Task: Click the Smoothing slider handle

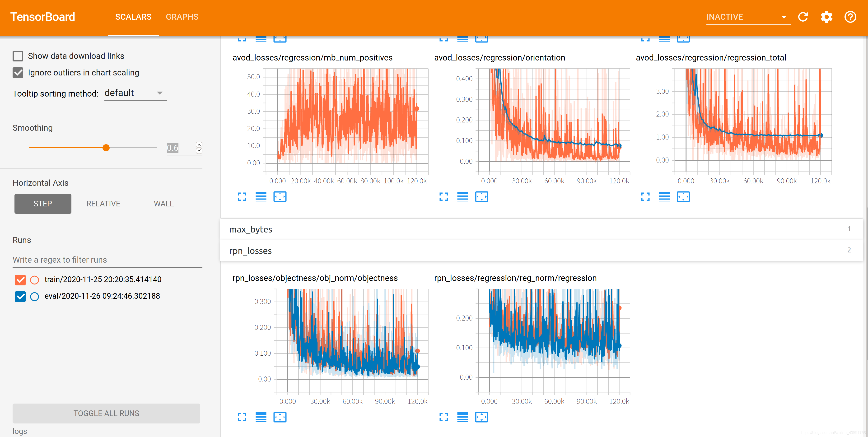Action: coord(106,148)
